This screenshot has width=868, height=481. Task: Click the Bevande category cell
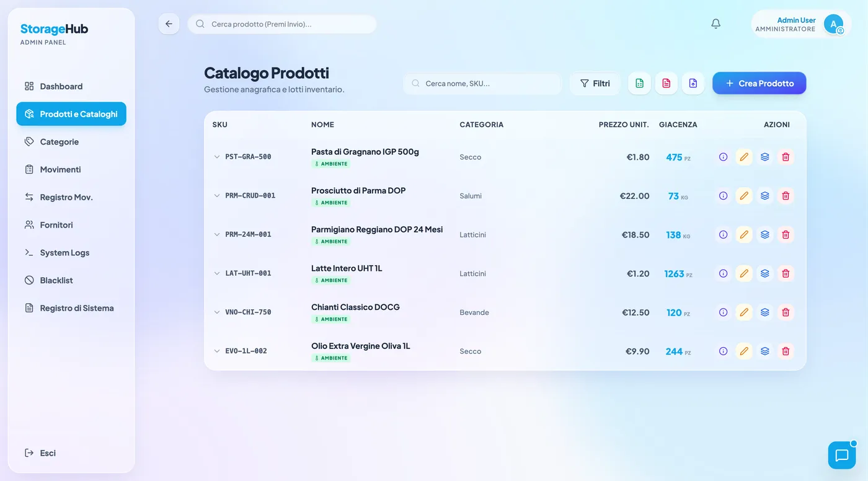[x=474, y=312]
